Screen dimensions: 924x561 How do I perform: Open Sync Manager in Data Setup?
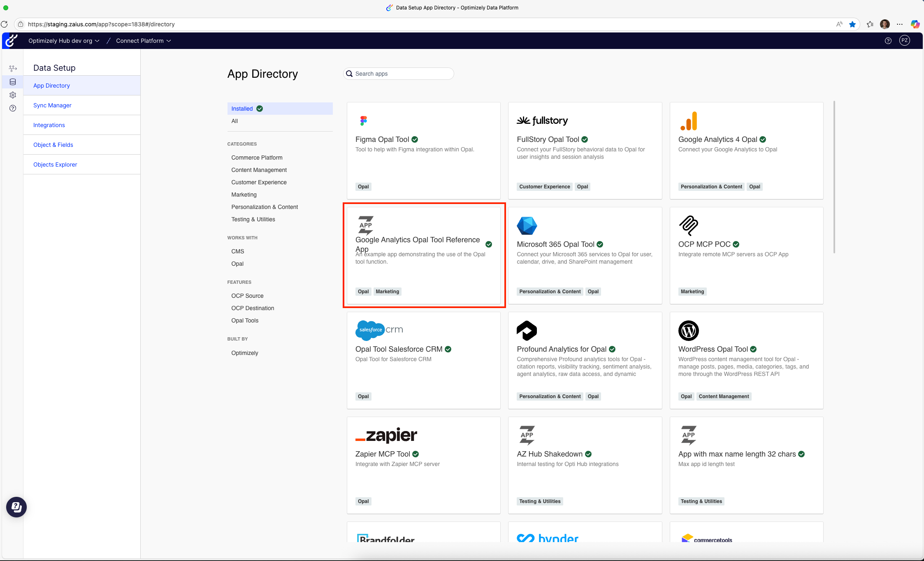tap(52, 105)
